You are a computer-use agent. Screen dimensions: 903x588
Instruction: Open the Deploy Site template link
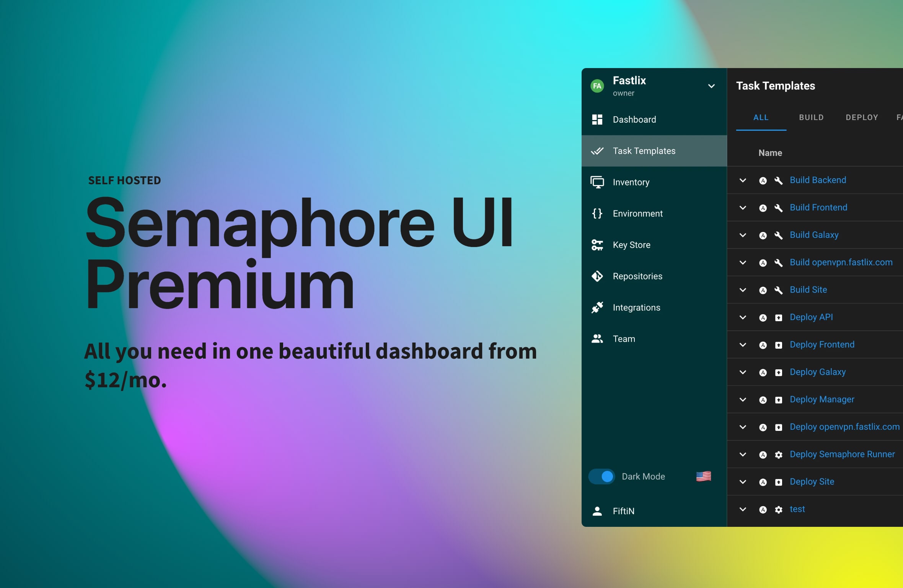pyautogui.click(x=812, y=482)
